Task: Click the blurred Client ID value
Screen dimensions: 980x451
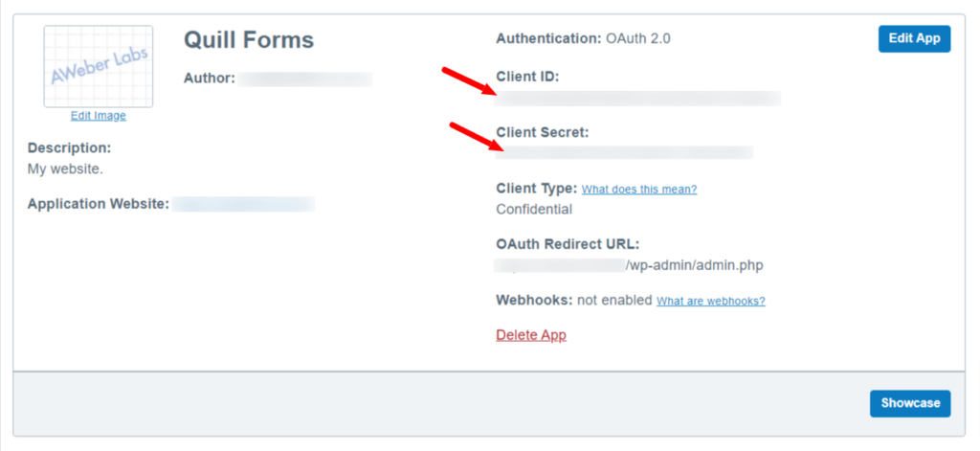Action: point(638,99)
